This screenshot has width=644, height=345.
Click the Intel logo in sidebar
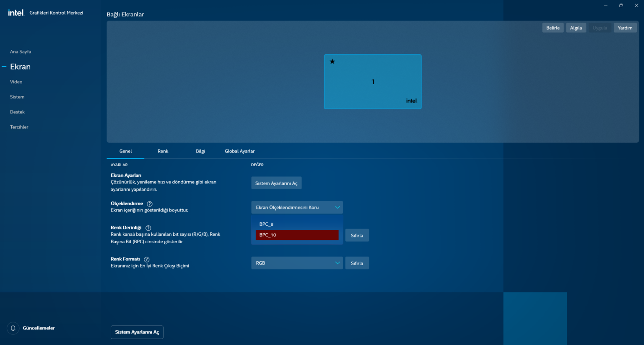(x=16, y=13)
